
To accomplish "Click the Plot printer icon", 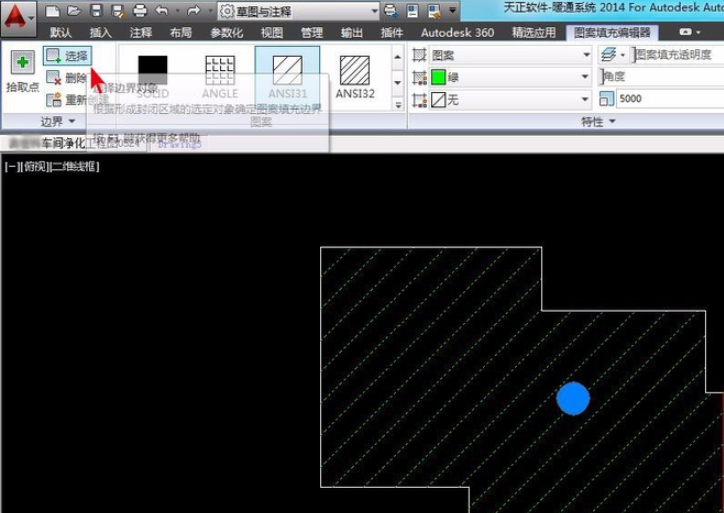I will (x=139, y=11).
